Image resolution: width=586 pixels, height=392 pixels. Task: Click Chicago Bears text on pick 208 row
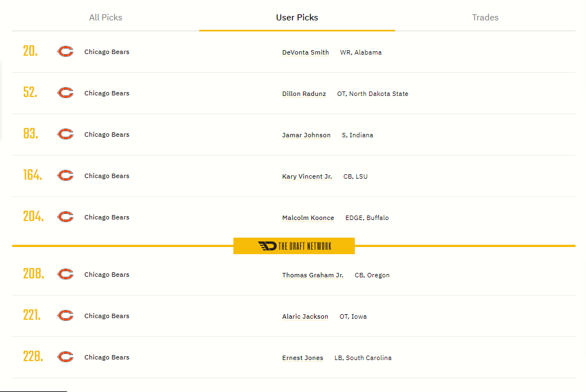(x=107, y=275)
